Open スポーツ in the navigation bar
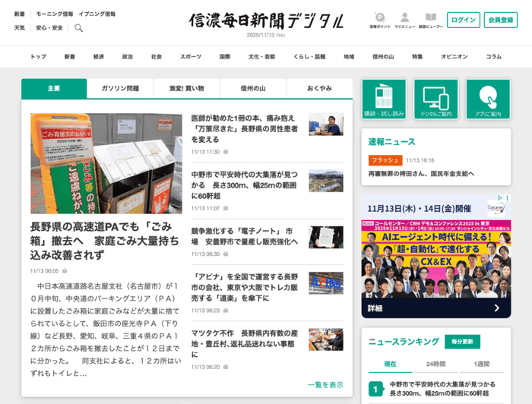 [x=191, y=57]
